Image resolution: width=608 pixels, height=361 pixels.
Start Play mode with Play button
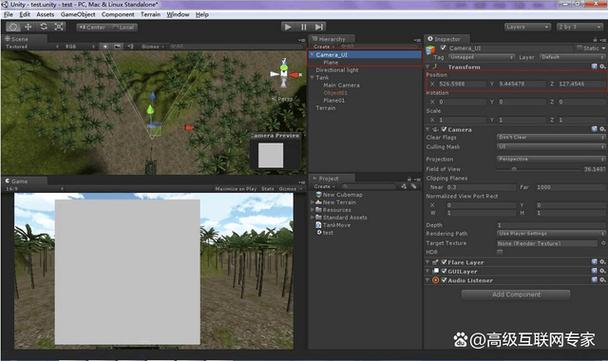pyautogui.click(x=288, y=27)
